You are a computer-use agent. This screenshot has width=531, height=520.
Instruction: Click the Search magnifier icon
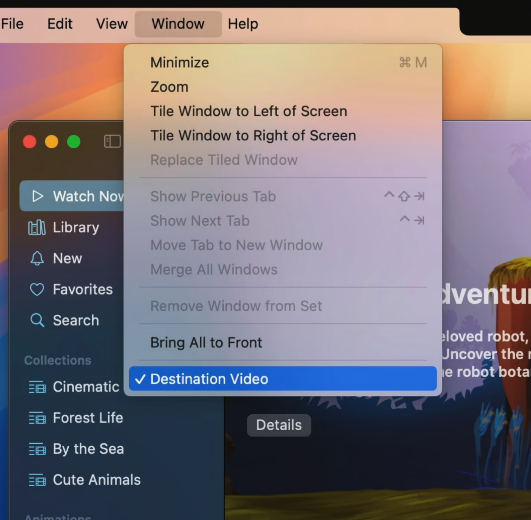(x=37, y=320)
